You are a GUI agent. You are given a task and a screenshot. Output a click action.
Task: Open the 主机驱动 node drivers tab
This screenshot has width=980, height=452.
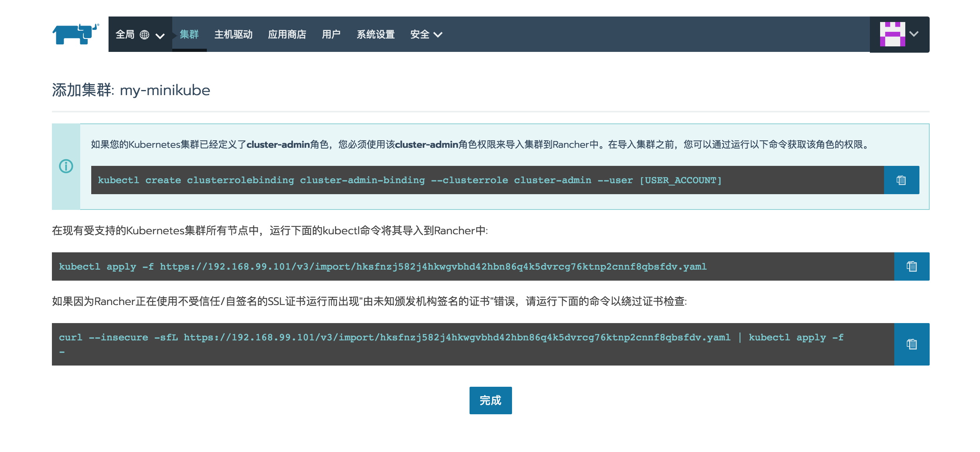coord(233,35)
